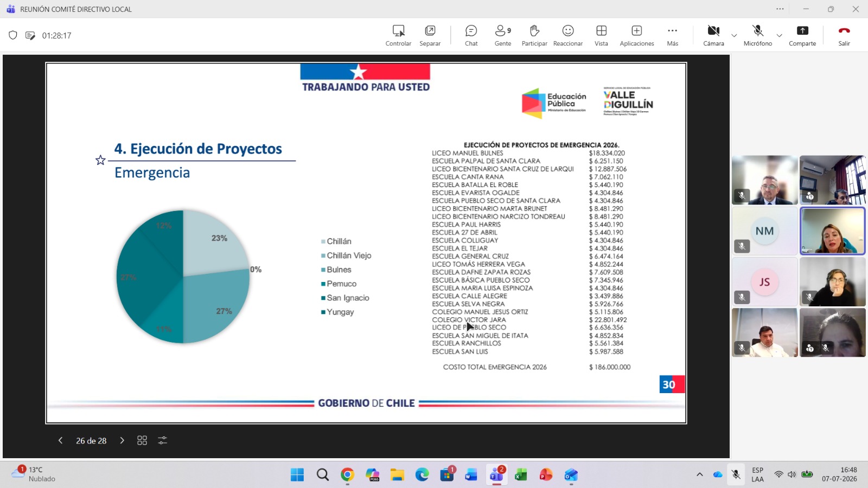Open the Más options menu
This screenshot has height=488, width=868.
point(673,35)
